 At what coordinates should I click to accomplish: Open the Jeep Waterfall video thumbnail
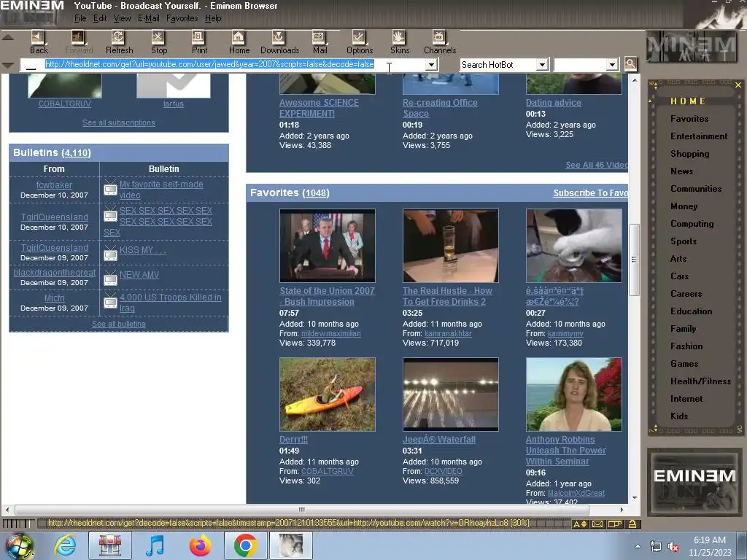(451, 394)
